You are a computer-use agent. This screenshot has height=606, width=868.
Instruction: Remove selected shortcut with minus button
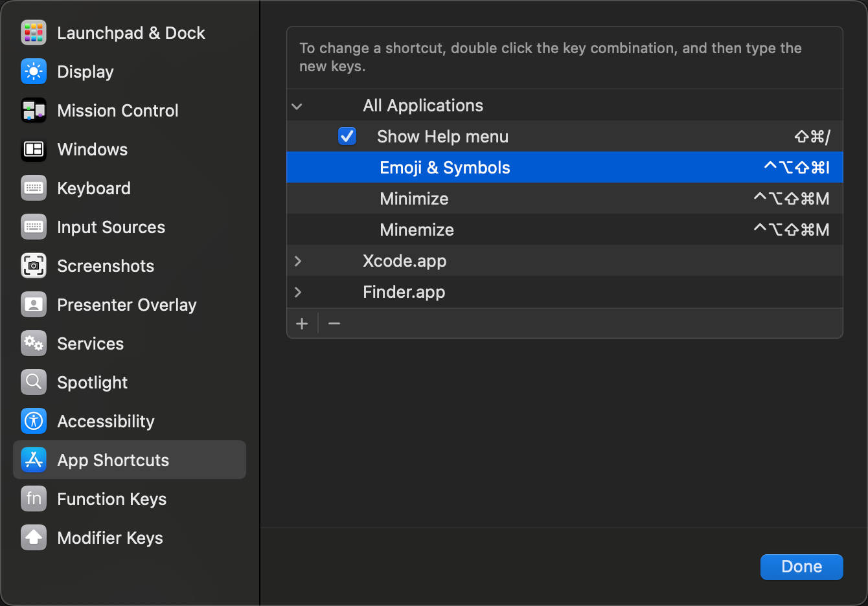tap(334, 323)
